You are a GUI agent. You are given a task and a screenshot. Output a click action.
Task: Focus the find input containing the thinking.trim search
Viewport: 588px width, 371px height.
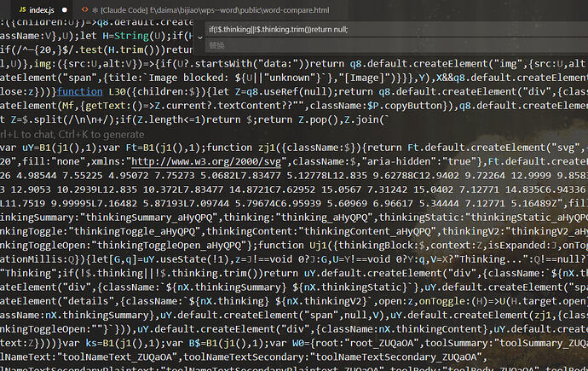(396, 30)
